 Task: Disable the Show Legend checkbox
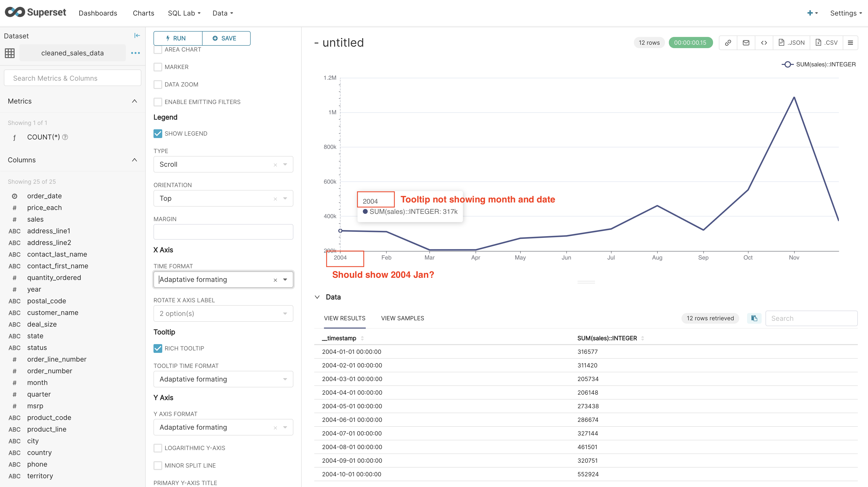[x=158, y=134]
